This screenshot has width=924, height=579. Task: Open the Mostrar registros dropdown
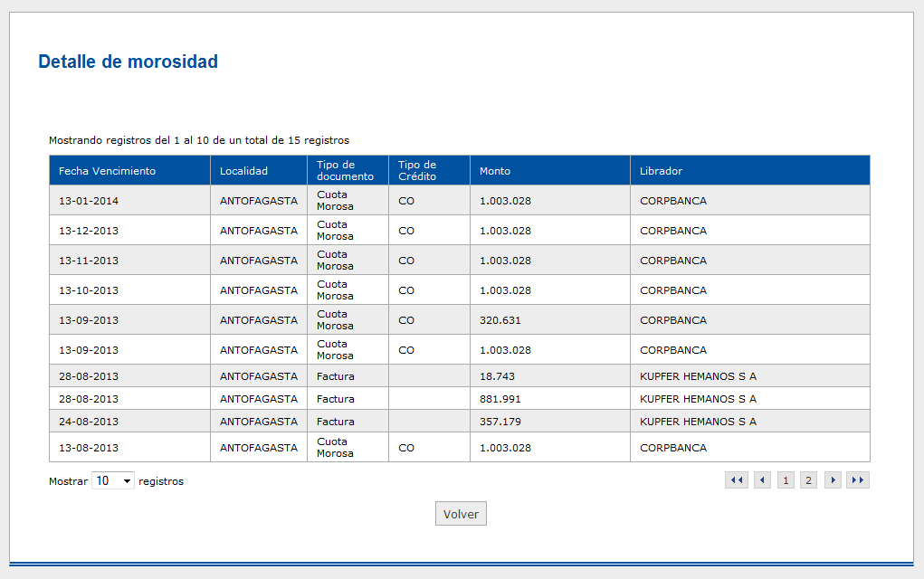click(x=113, y=480)
